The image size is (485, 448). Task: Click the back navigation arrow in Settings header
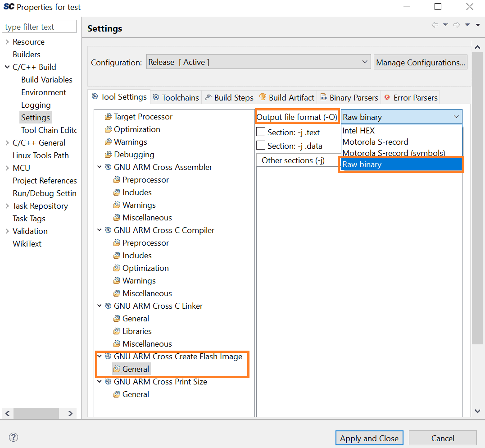[x=435, y=25]
